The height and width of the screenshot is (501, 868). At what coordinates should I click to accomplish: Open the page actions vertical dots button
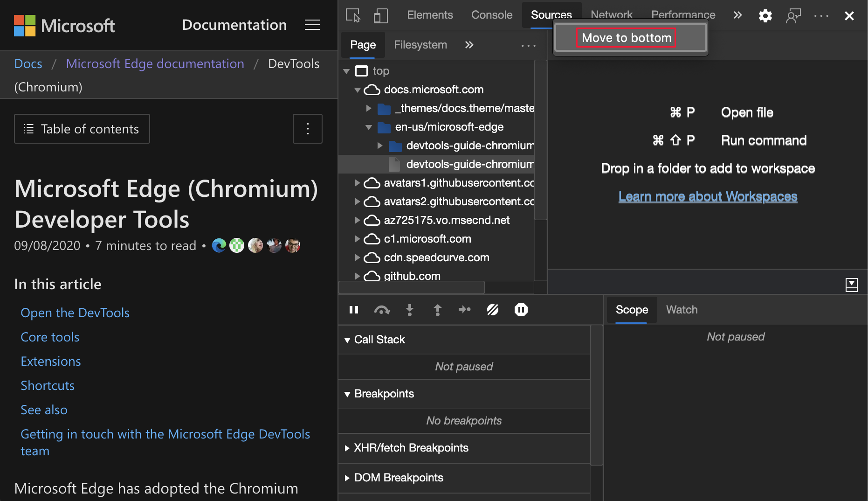(308, 129)
